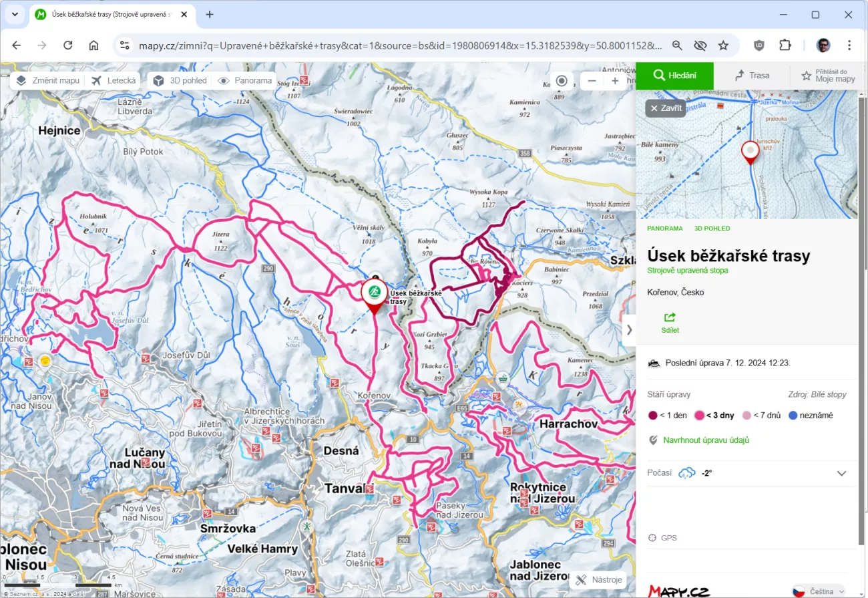The height and width of the screenshot is (598, 868).
Task: Click the Sdílet share icon
Action: coord(670,317)
